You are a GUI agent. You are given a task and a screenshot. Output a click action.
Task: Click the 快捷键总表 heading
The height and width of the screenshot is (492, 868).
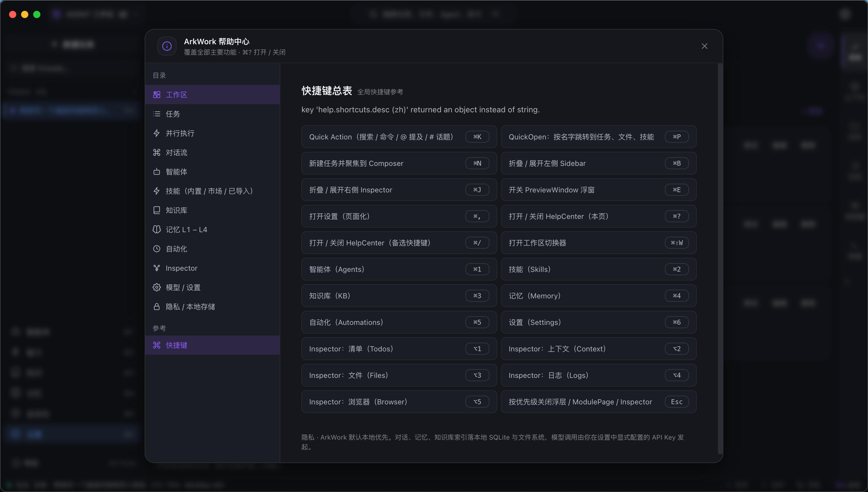coord(327,91)
